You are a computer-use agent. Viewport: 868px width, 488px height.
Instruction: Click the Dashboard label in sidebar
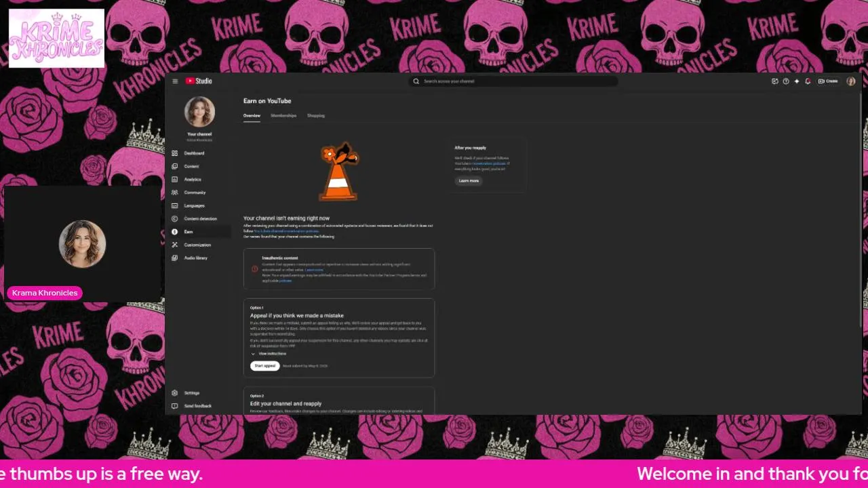click(194, 153)
